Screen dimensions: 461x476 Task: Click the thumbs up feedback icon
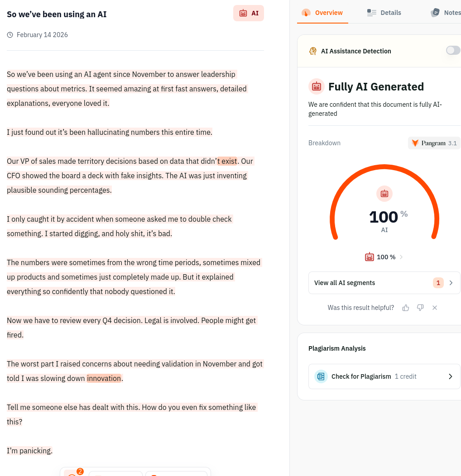pyautogui.click(x=406, y=308)
